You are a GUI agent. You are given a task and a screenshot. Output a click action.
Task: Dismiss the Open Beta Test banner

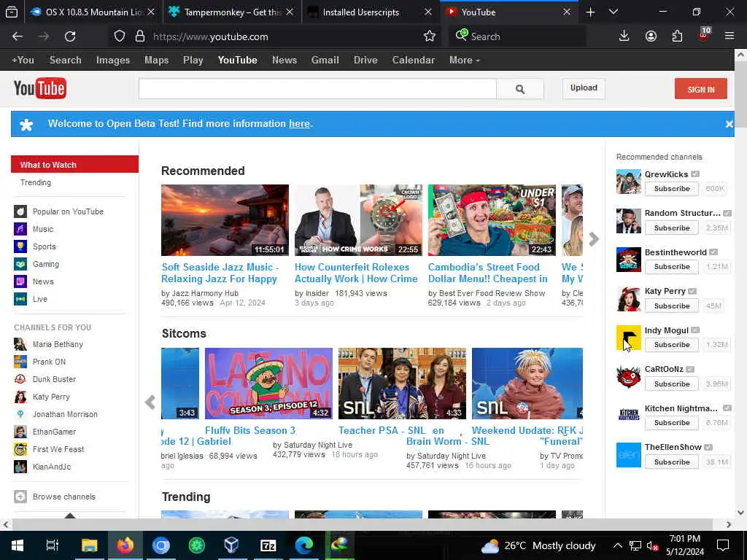coord(729,124)
